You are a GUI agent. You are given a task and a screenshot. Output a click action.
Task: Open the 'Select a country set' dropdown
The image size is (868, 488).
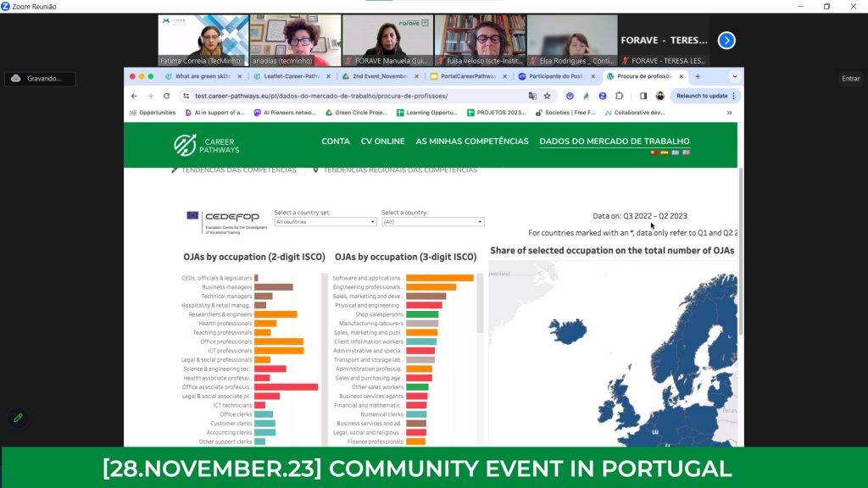coord(325,222)
